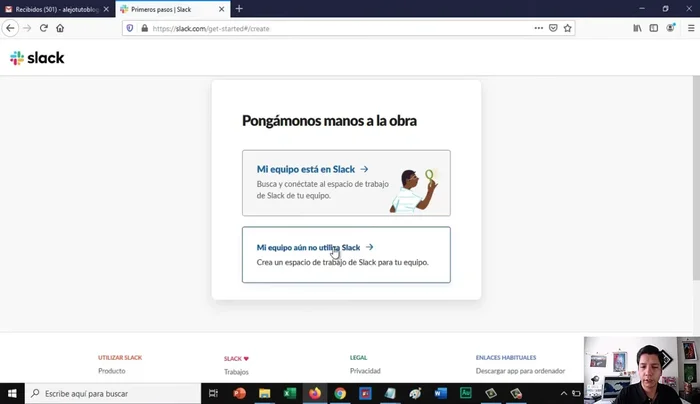Click the browser forward arrow

(x=27, y=28)
